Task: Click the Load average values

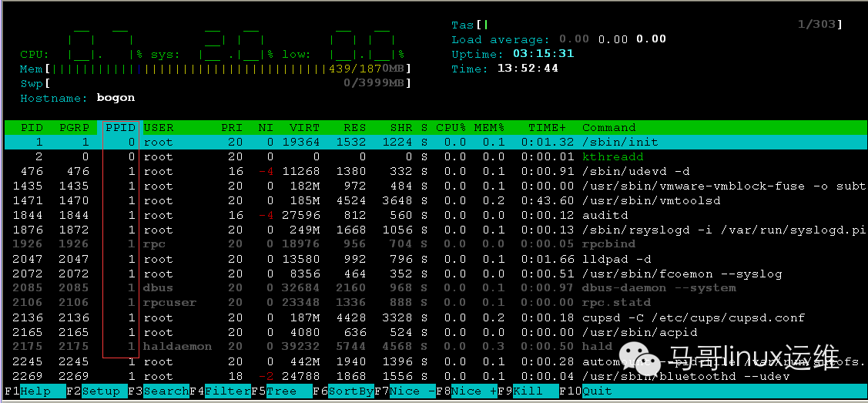Action: [612, 39]
